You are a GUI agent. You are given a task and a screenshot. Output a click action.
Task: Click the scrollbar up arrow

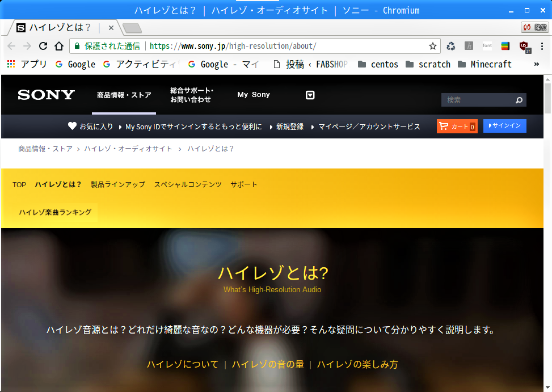click(547, 79)
